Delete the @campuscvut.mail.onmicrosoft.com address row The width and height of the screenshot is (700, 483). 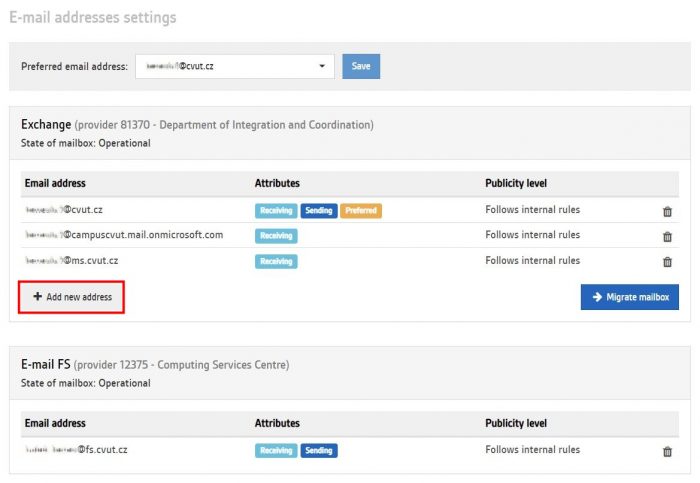[667, 237]
